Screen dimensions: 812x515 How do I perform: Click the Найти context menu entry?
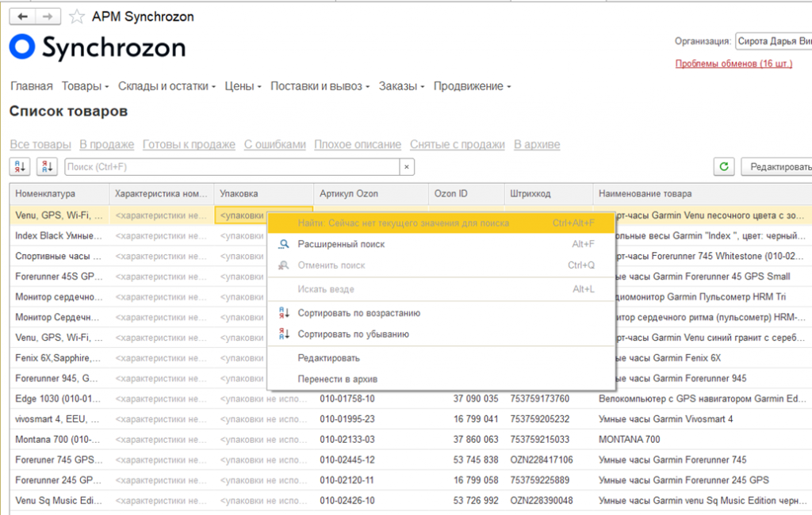click(x=441, y=223)
